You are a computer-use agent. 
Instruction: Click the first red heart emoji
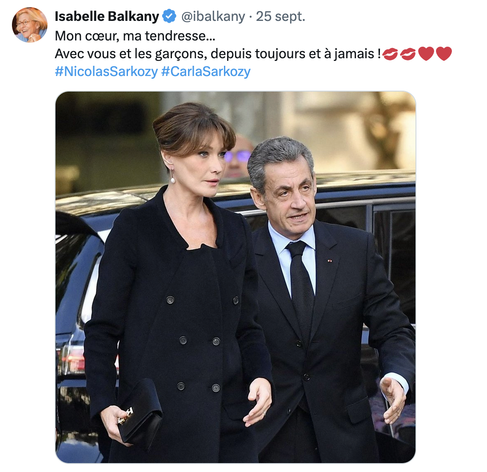(x=426, y=54)
